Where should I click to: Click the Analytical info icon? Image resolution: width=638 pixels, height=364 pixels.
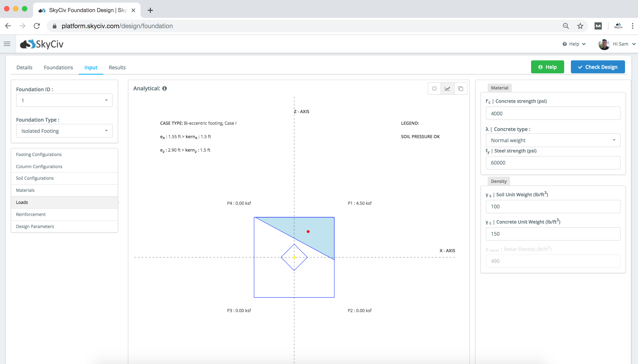click(165, 88)
